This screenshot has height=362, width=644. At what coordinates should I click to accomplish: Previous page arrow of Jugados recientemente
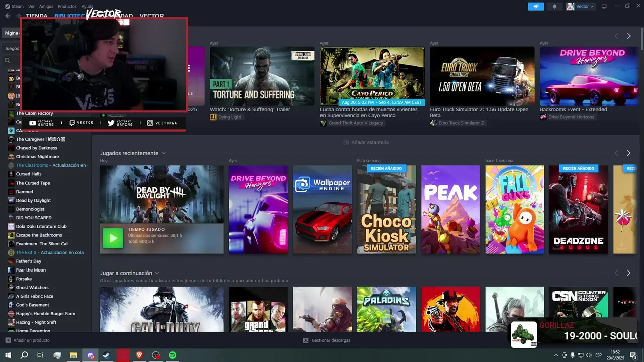616,153
